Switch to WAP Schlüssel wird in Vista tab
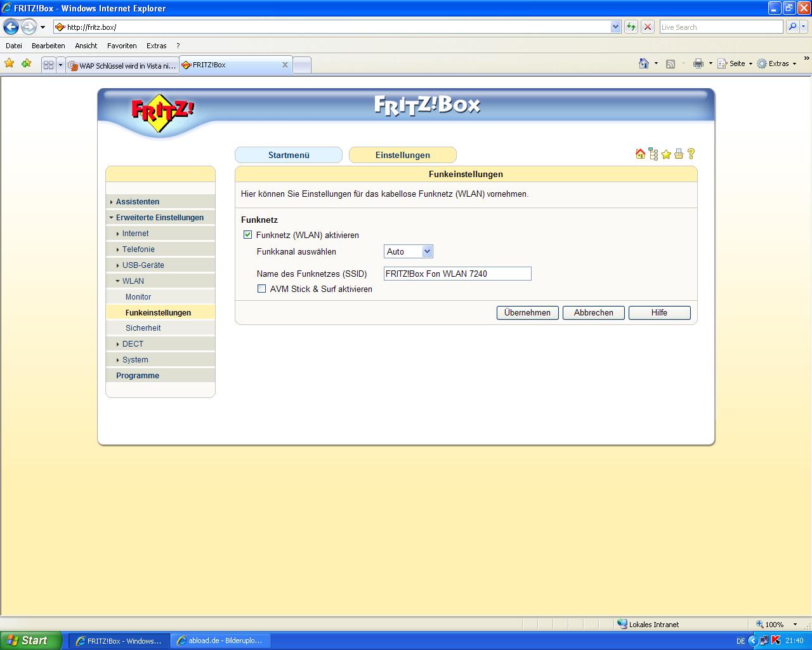 (x=122, y=65)
